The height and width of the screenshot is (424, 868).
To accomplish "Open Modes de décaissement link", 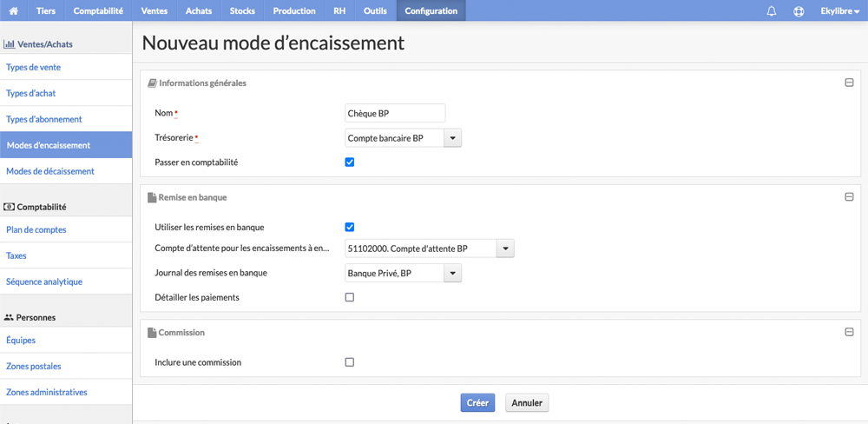I will tap(50, 171).
